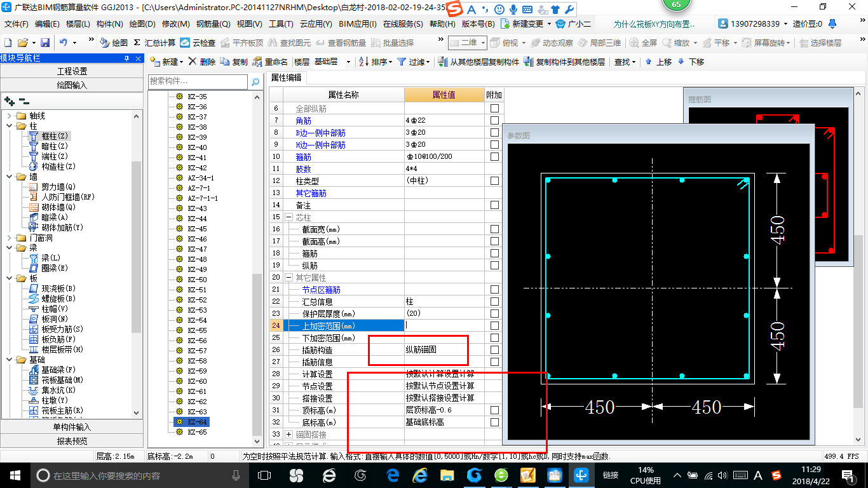Create a new file from the toolbar

[x=8, y=43]
